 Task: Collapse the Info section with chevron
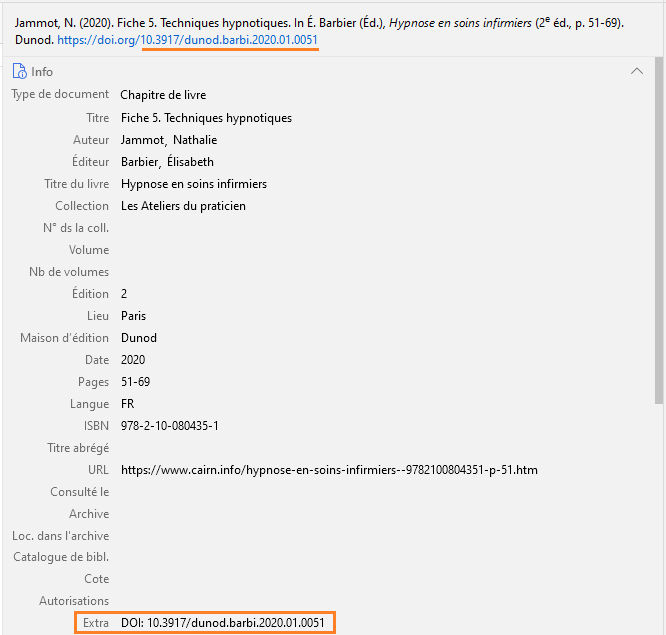coord(636,71)
